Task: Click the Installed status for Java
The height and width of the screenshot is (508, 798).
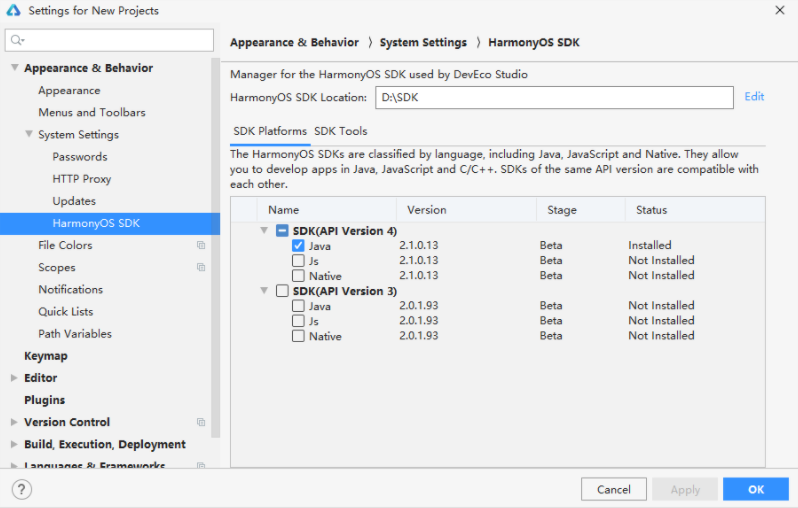Action: 649,245
